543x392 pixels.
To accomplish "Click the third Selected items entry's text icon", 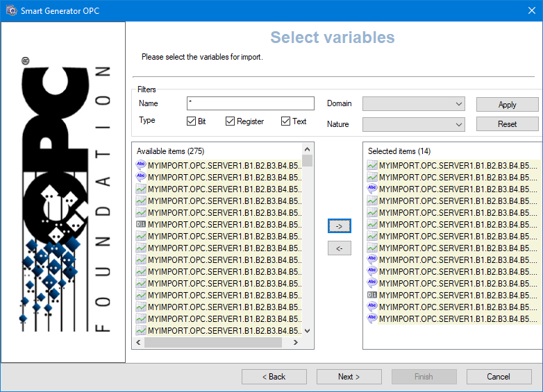I will [x=372, y=189].
